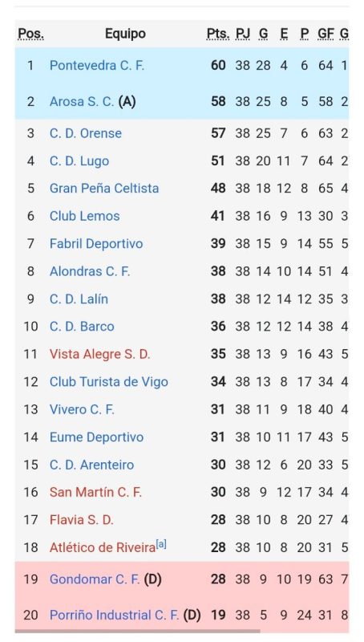Select the Gran Peña Celtista link
This screenshot has height=642, width=364.
pyautogui.click(x=104, y=189)
